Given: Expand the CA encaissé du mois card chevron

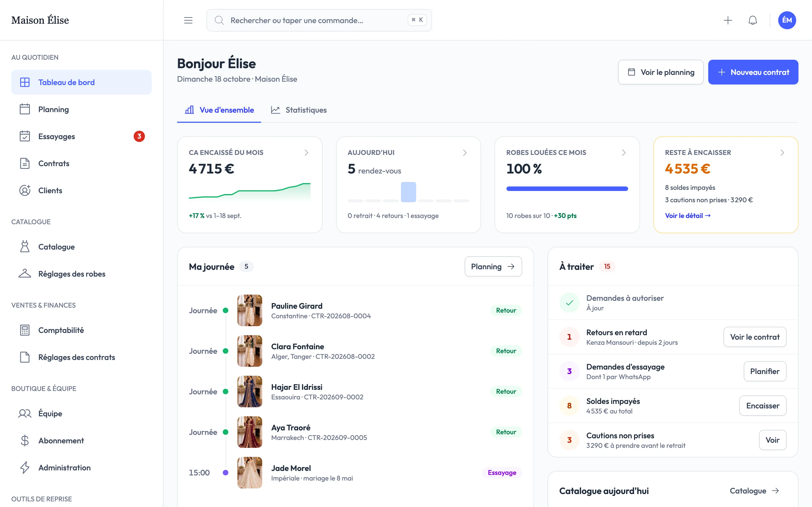Looking at the screenshot, I should [306, 153].
